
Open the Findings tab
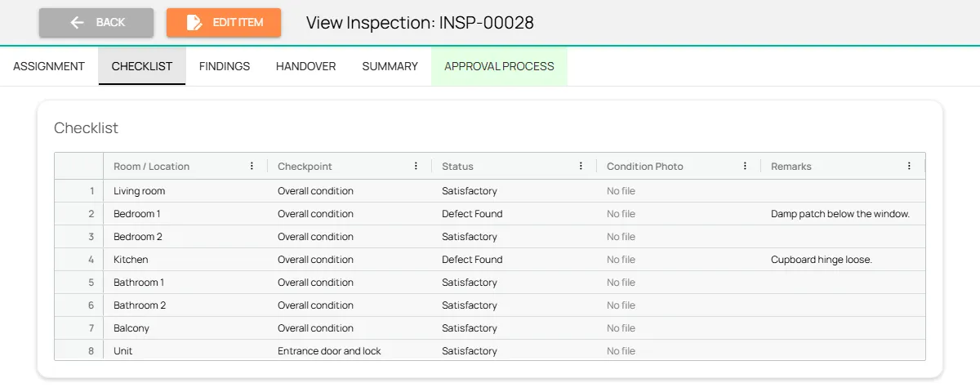point(225,66)
